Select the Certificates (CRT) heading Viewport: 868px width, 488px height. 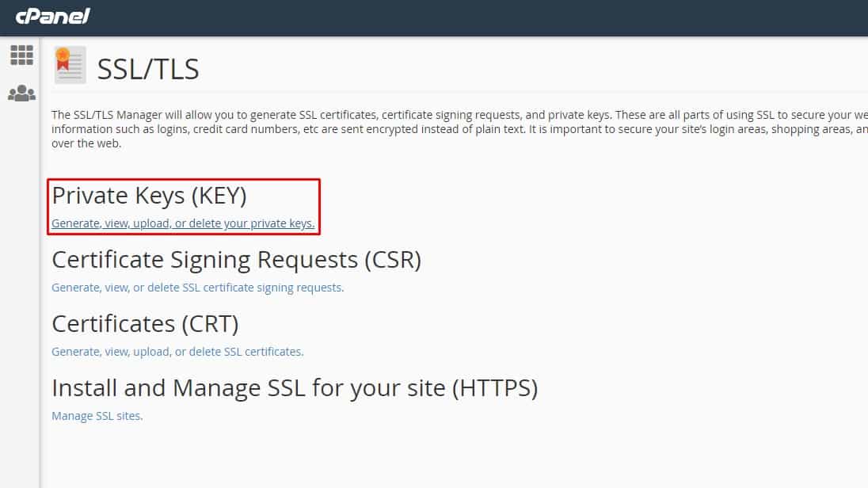tap(145, 324)
